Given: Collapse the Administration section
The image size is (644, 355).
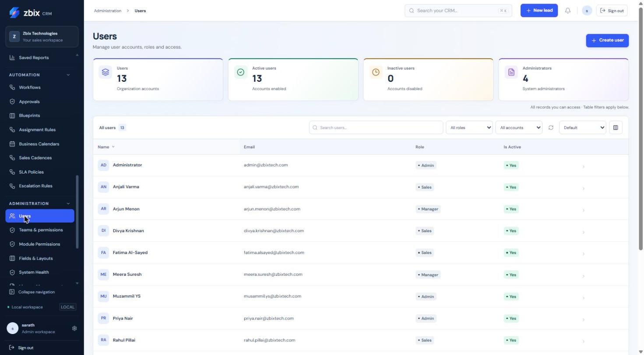Looking at the screenshot, I should 68,204.
